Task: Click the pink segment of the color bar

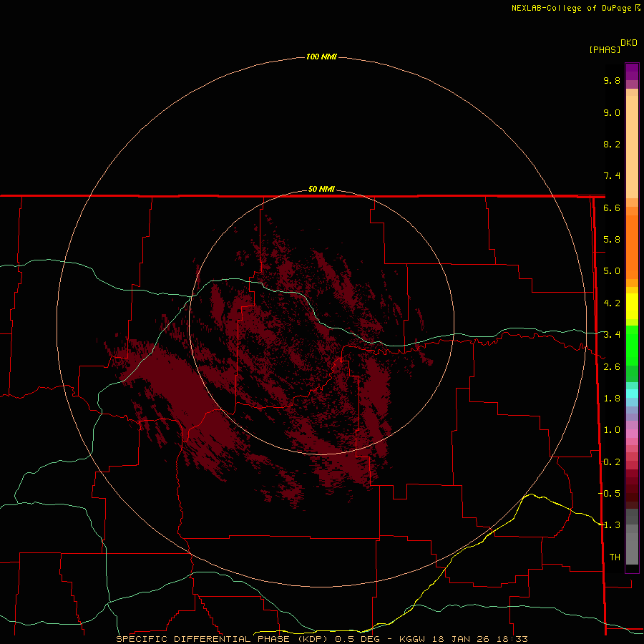Action: (x=632, y=434)
